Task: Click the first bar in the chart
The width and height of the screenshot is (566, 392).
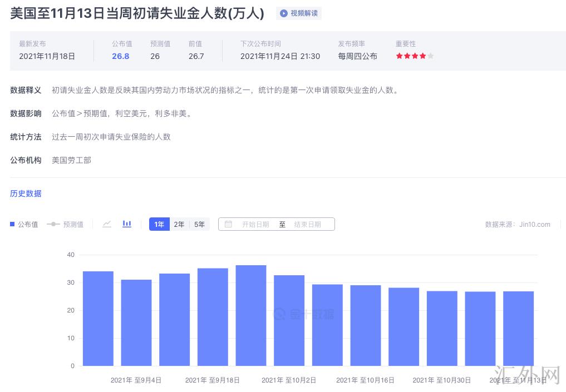Action: (98, 319)
